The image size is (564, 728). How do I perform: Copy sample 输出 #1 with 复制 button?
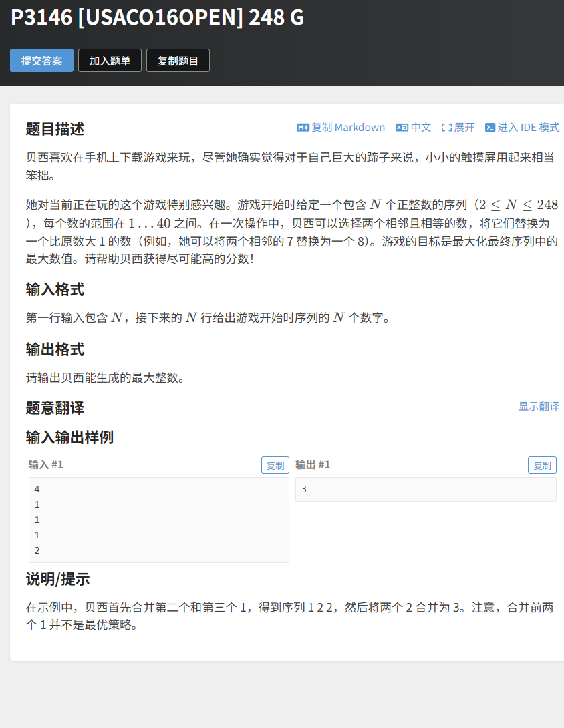click(x=542, y=465)
